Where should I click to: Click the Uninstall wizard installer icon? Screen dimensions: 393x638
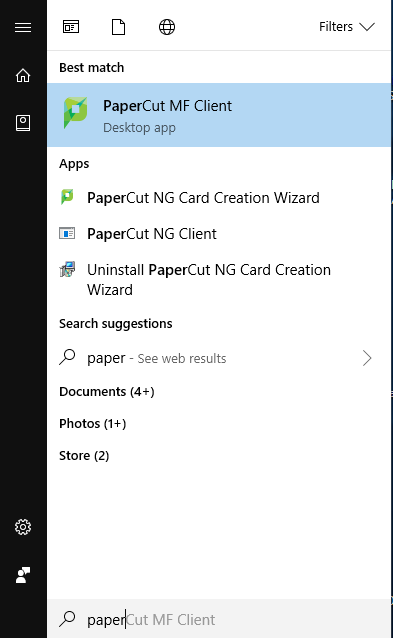click(x=67, y=269)
